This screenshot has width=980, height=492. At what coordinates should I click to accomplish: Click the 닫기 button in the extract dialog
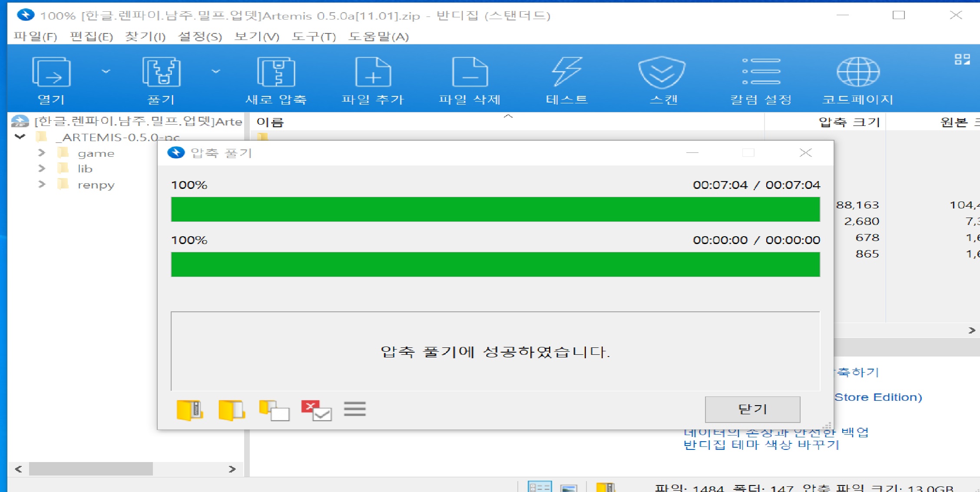[x=752, y=409]
